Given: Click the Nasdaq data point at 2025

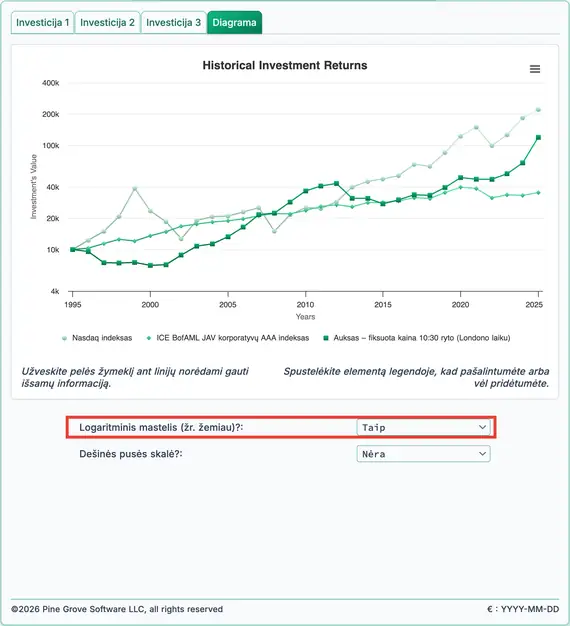Looking at the screenshot, I should point(538,109).
